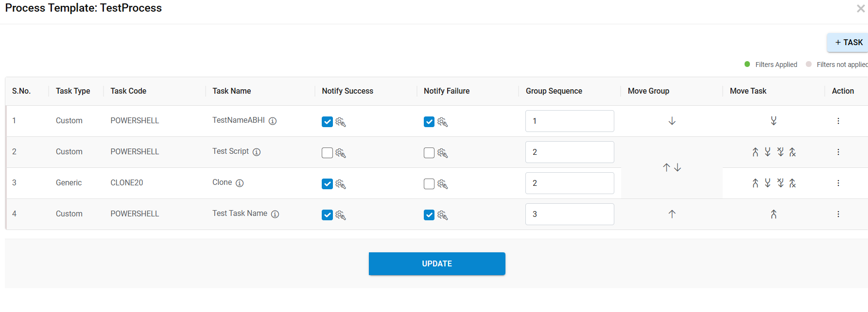Screen dimensions: 868x312
Task: Open Notify Failure settings gear for Clone
Action: [x=442, y=184]
